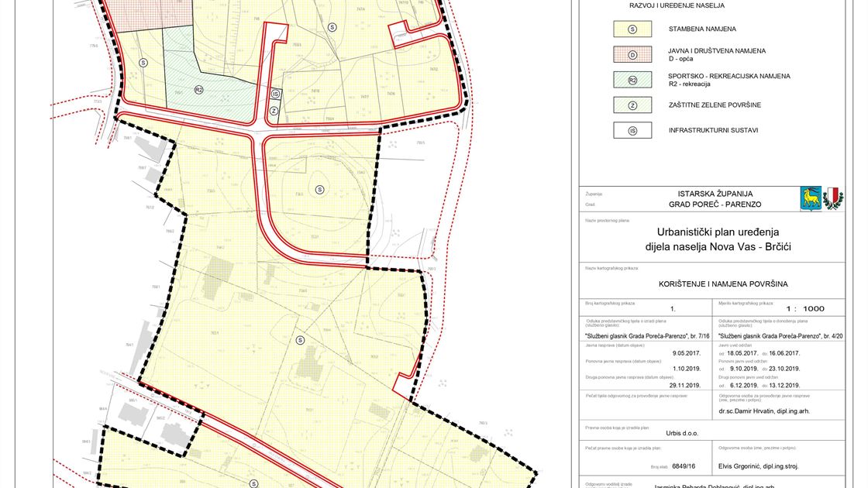Screen dimensions: 868x488
Task: Select the Z protective green legend swatch
Action: [x=632, y=105]
